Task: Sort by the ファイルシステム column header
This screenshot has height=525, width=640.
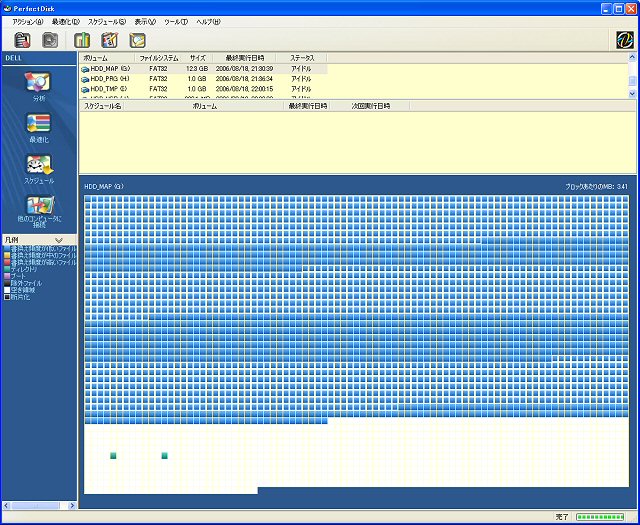Action: [x=159, y=58]
